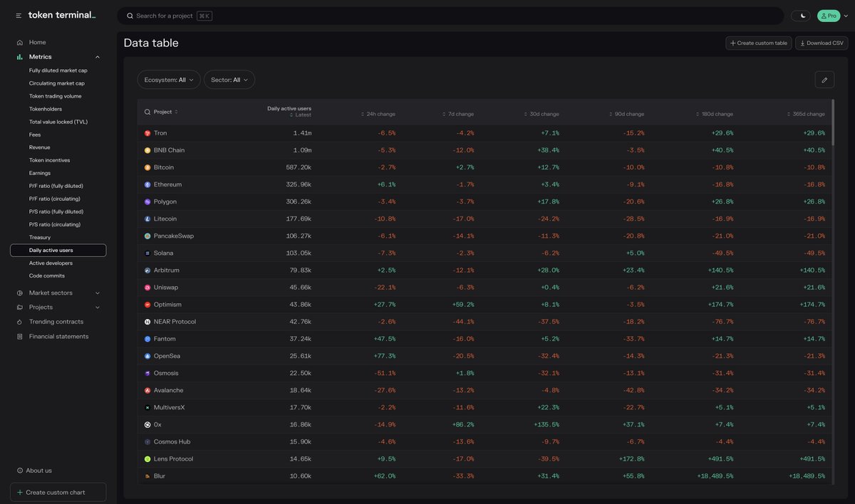Image resolution: width=855 pixels, height=504 pixels.
Task: Click the MultiversX project icon
Action: point(147,407)
